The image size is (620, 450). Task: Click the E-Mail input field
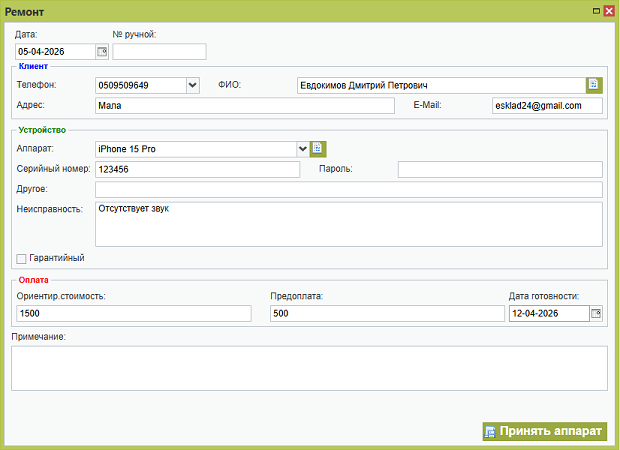[x=547, y=106]
